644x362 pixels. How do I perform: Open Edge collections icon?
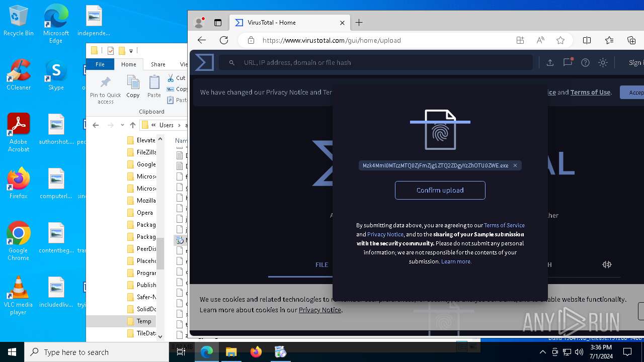coord(631,40)
